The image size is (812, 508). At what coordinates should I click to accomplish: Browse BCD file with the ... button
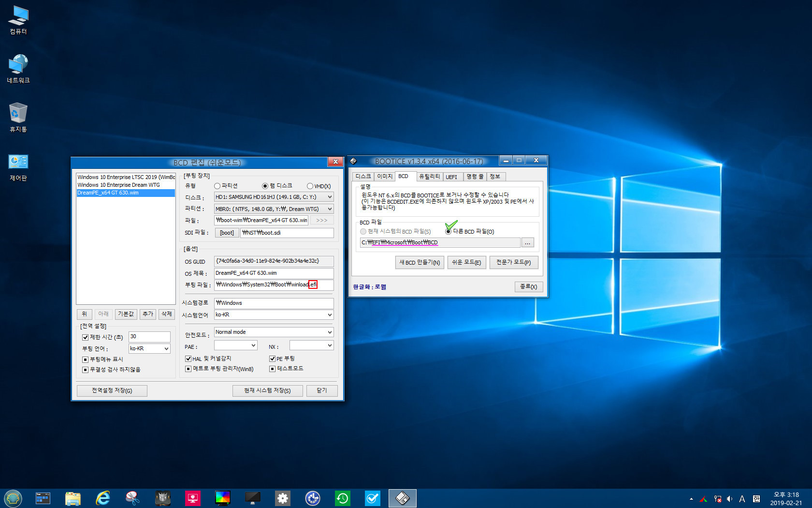pos(528,242)
